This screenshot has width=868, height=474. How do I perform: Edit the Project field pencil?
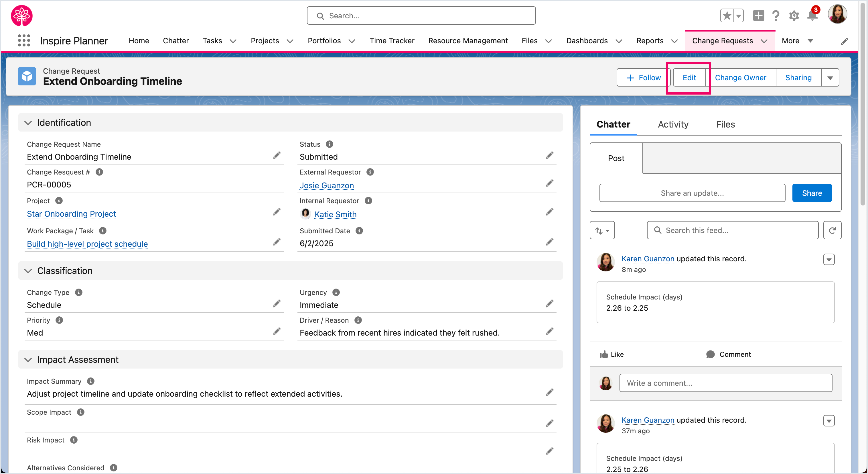pyautogui.click(x=277, y=212)
